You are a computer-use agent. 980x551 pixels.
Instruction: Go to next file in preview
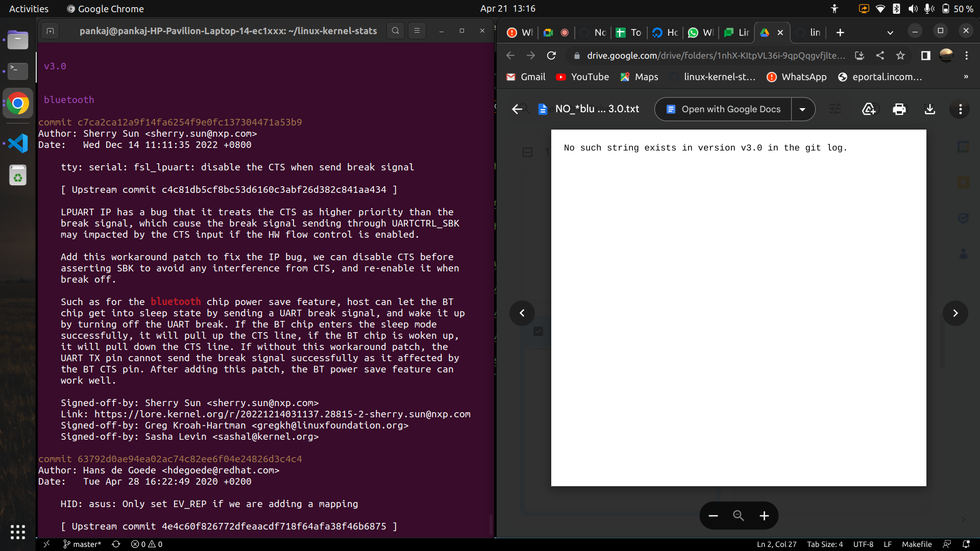pyautogui.click(x=955, y=313)
